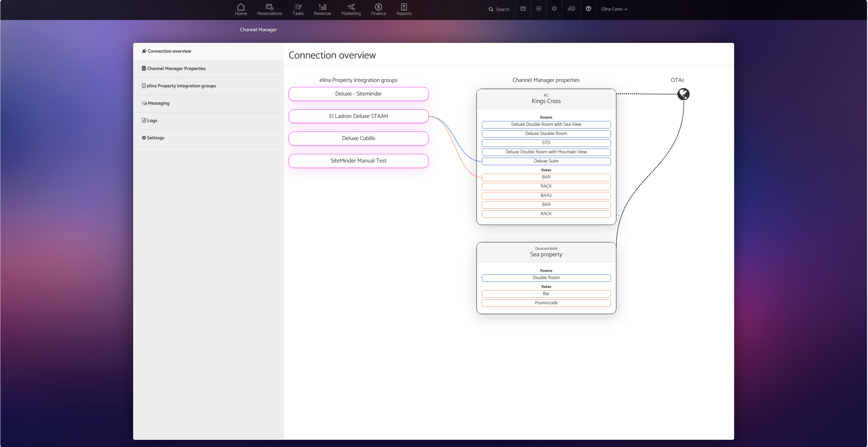Expand the Elina Cares user dropdown
This screenshot has height=447, width=868.
tap(614, 9)
